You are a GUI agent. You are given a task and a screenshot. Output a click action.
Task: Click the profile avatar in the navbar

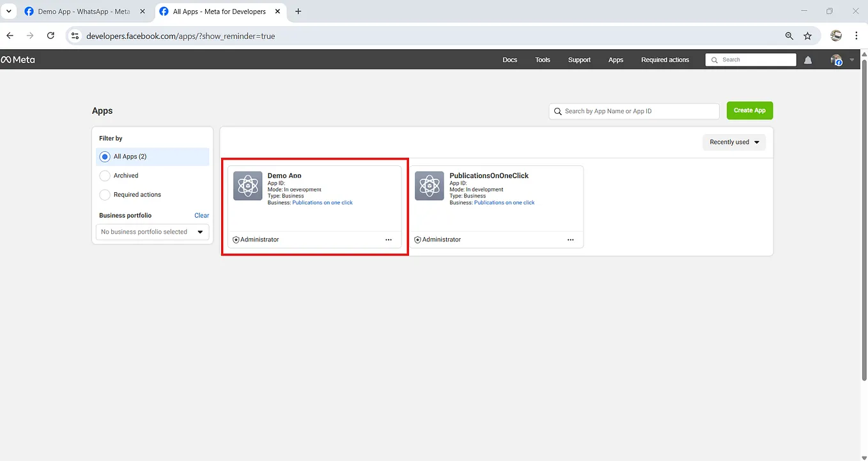point(836,59)
